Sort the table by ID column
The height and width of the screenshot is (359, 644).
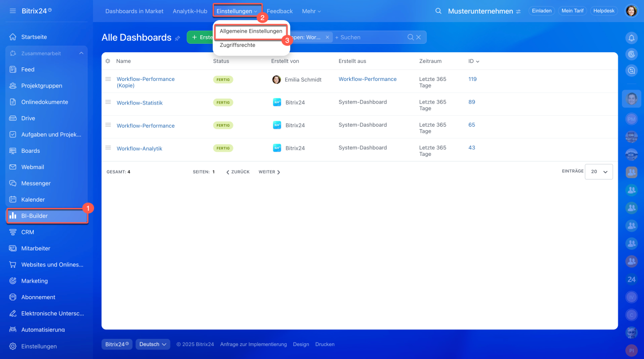tap(473, 61)
